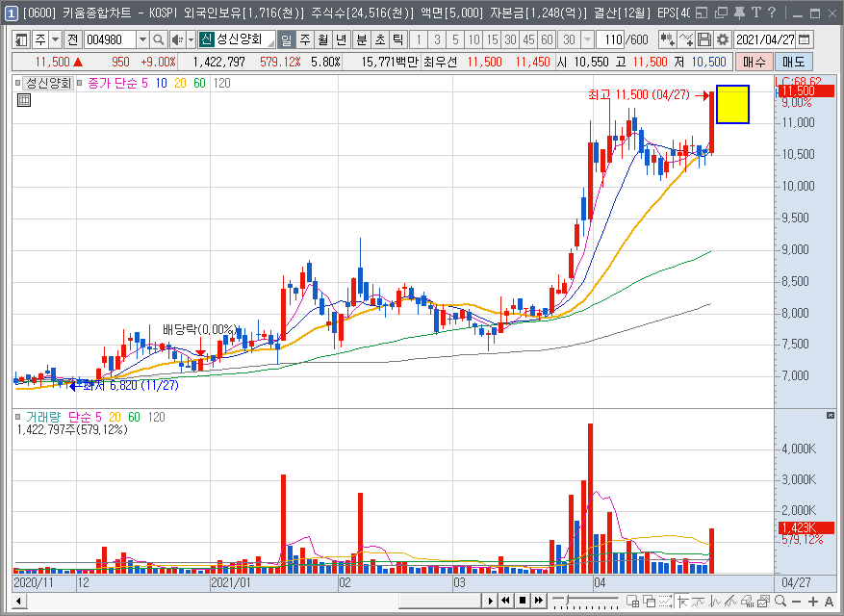Fast forward chart replay
The height and width of the screenshot is (616, 844).
click(538, 601)
